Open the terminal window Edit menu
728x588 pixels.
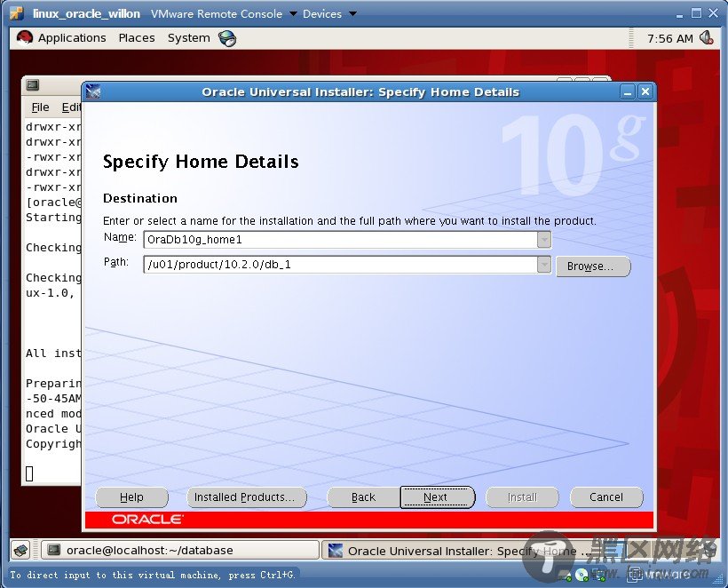tap(71, 107)
